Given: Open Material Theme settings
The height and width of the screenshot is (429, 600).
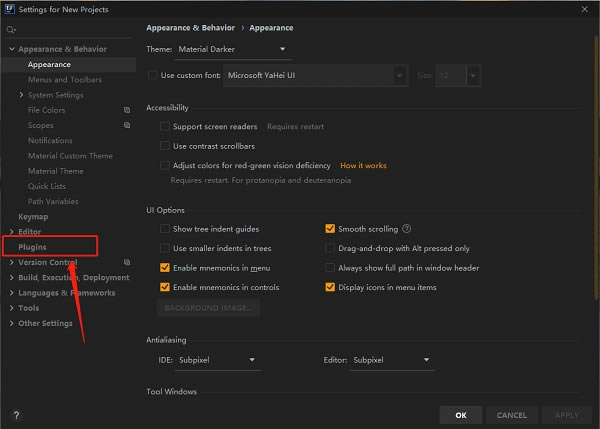Looking at the screenshot, I should pyautogui.click(x=55, y=171).
